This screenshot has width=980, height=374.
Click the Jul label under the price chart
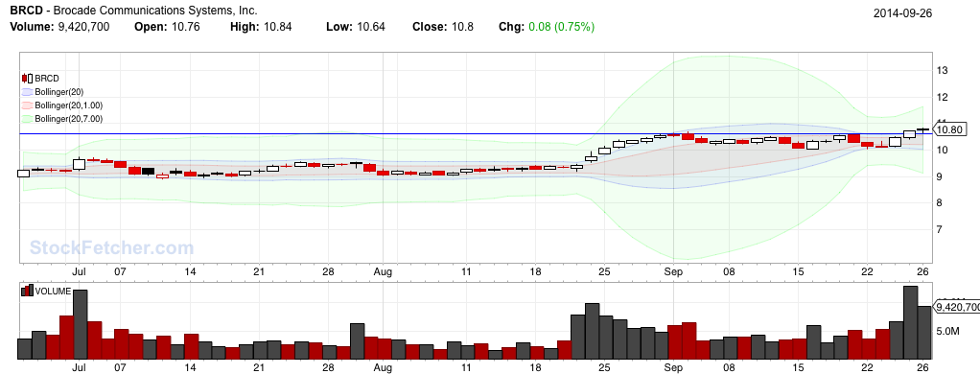[x=79, y=272]
